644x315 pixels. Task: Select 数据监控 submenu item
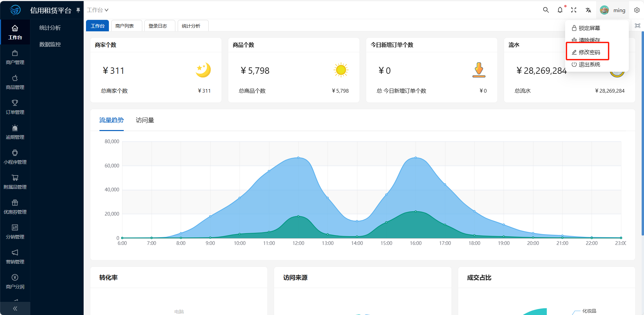click(x=50, y=44)
